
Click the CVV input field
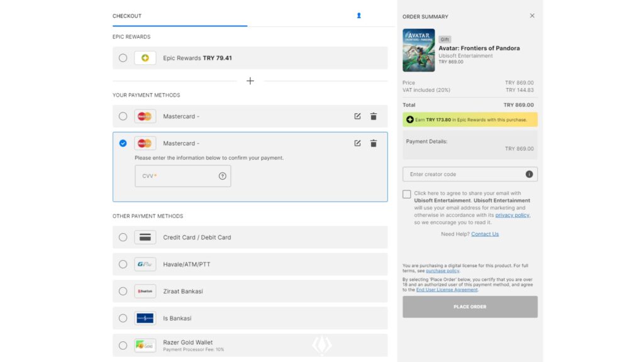click(x=177, y=176)
